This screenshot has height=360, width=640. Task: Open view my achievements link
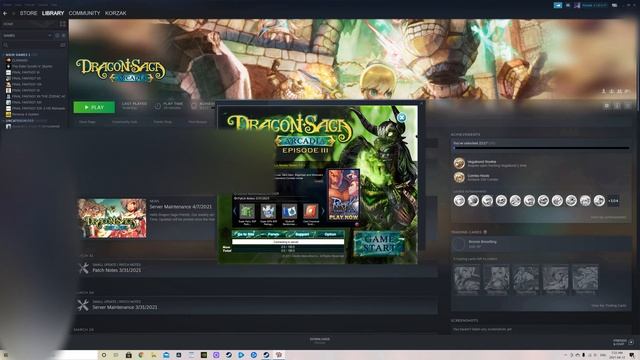pyautogui.click(x=608, y=217)
